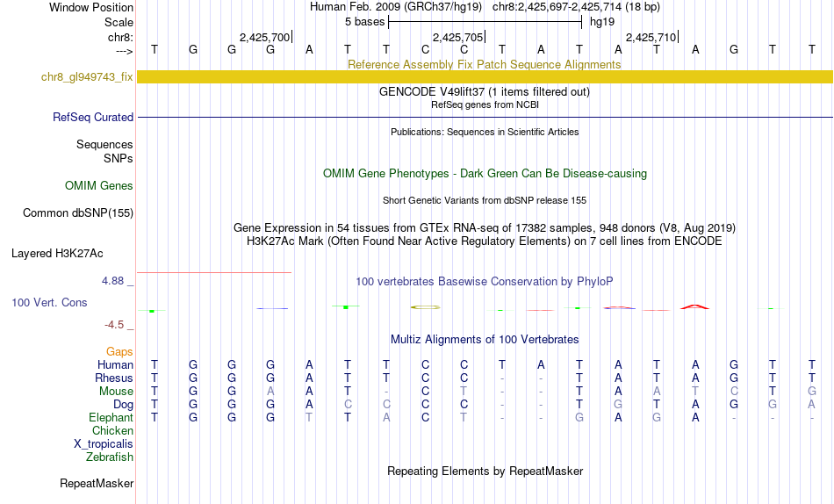
Task: Click the chr8:2,425,697-2,425,714 position text
Action: 576,7
